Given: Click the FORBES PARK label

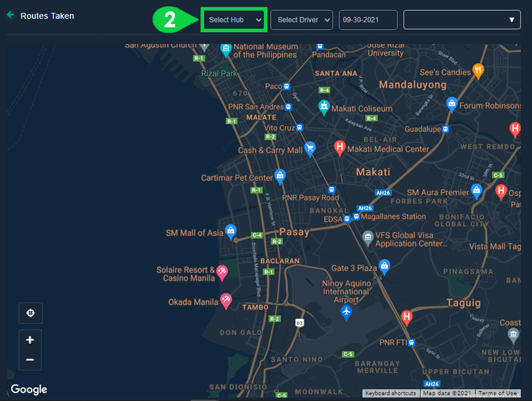Looking at the screenshot, I should (419, 201).
